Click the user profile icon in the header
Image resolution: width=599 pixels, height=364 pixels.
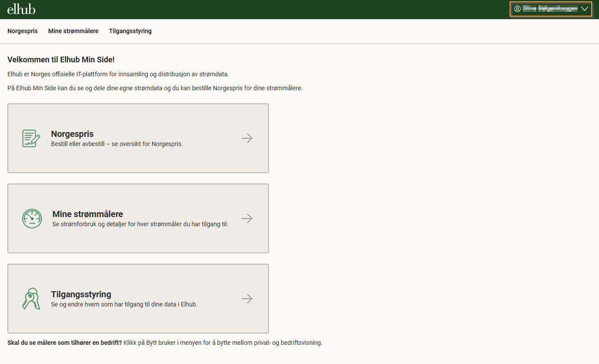(x=517, y=9)
